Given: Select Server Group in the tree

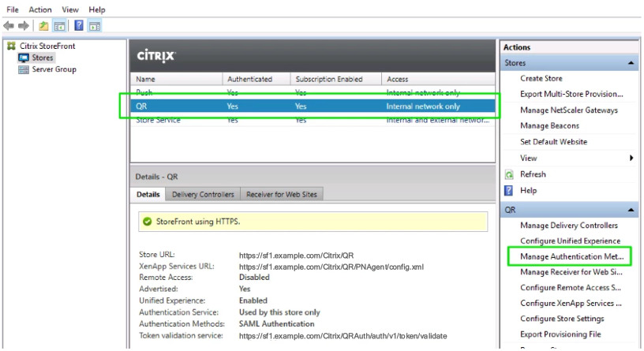Looking at the screenshot, I should (x=54, y=69).
